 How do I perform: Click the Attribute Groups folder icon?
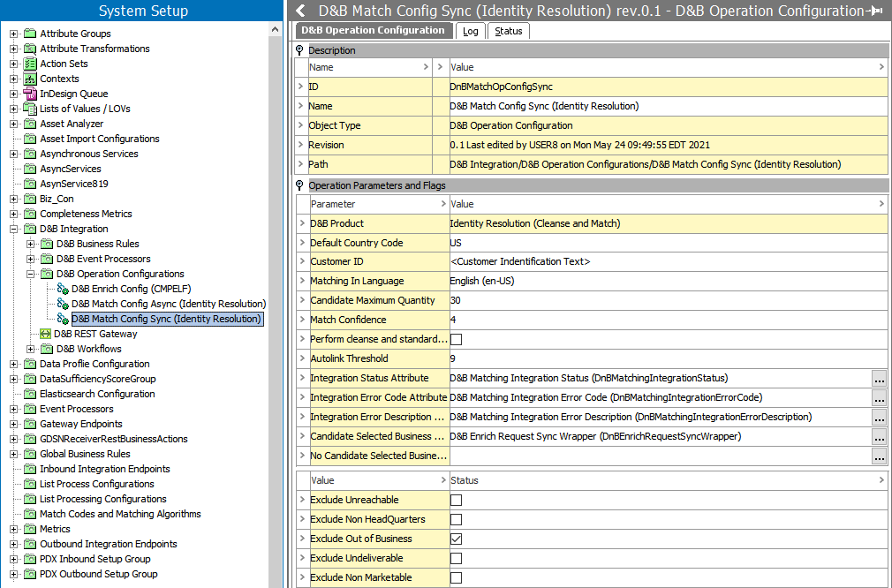(x=30, y=34)
